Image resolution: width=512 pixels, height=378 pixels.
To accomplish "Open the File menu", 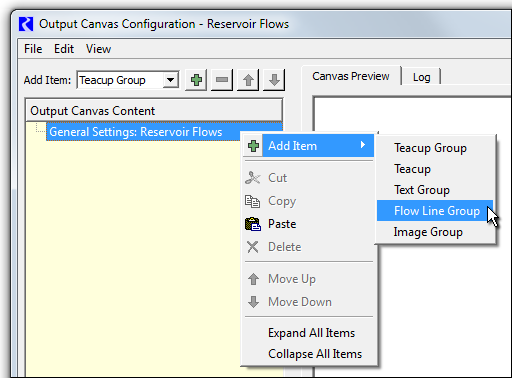I will click(33, 49).
